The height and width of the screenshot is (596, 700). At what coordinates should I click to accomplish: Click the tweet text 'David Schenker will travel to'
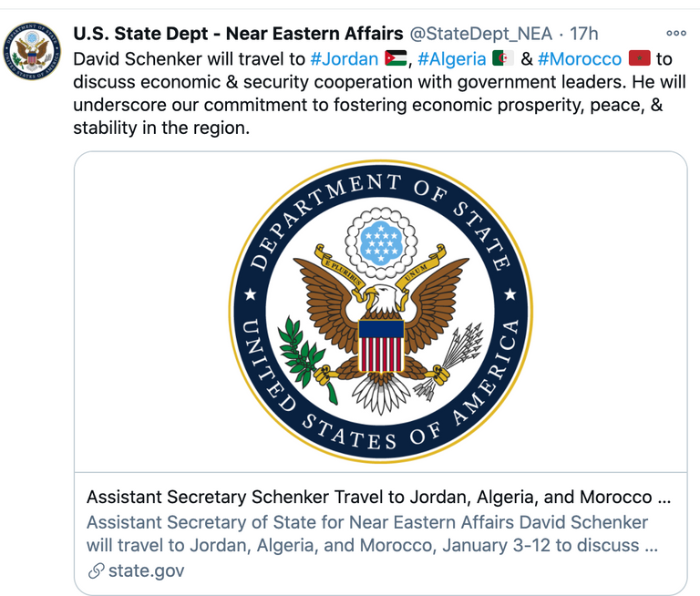click(x=189, y=59)
